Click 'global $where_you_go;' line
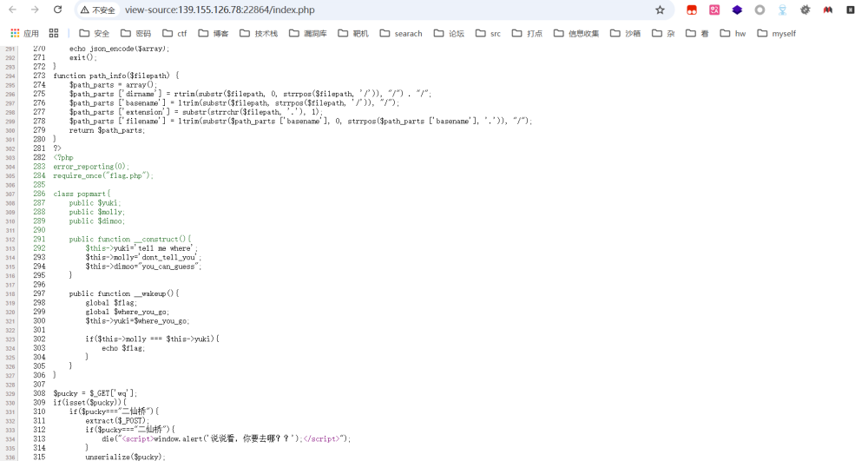The image size is (868, 461). click(128, 312)
